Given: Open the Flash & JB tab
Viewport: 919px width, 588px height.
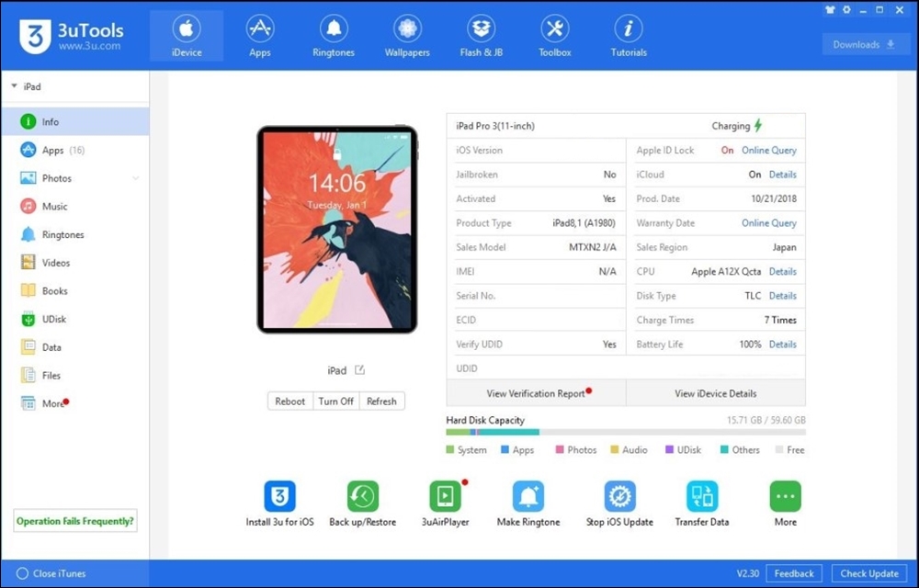Looking at the screenshot, I should (x=482, y=36).
